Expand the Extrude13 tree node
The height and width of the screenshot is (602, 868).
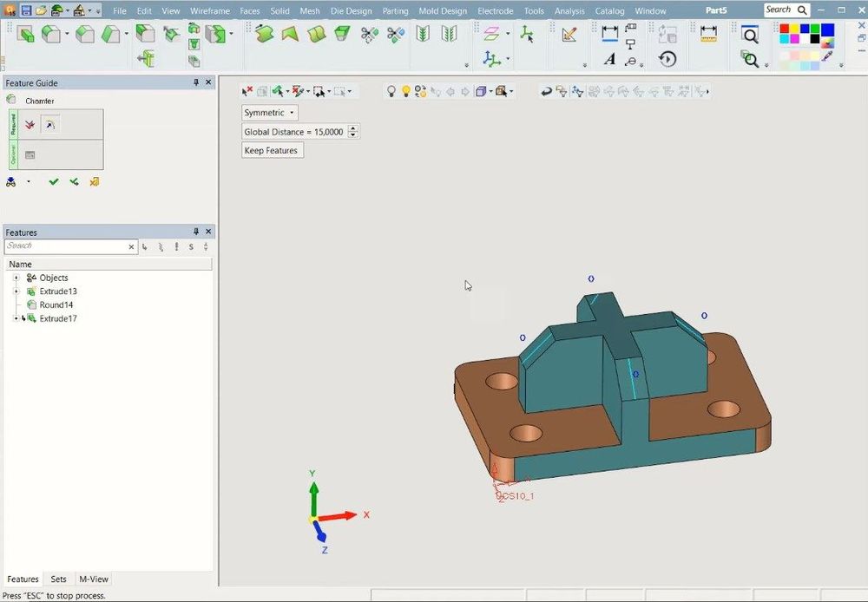click(16, 291)
